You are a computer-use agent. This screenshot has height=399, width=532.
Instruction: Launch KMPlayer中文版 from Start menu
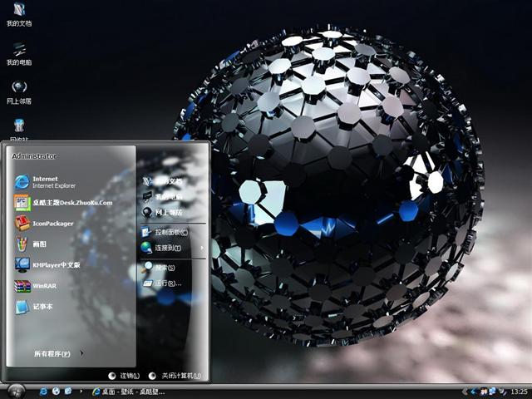(x=47, y=264)
